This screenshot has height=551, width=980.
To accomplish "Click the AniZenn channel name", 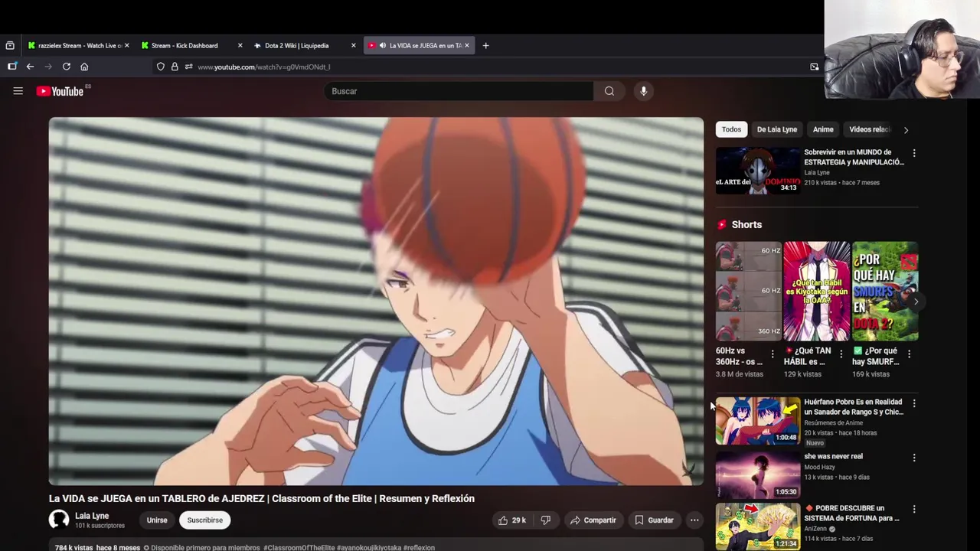I will [x=815, y=529].
